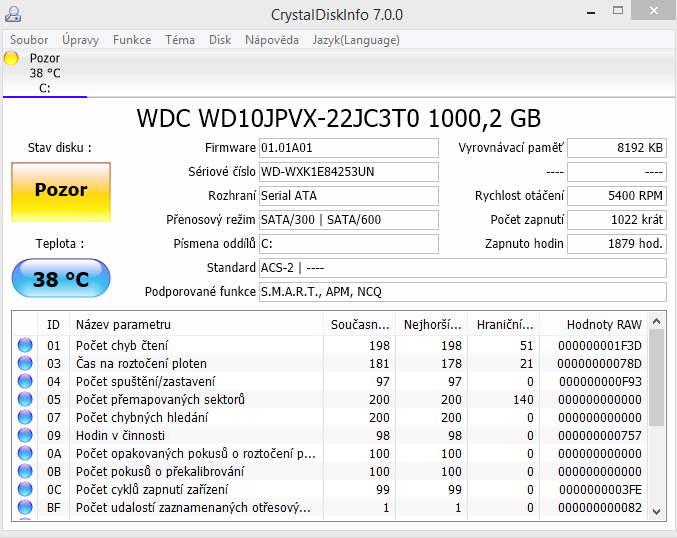The height and width of the screenshot is (538, 677).
Task: Select the row Počet chybných hledání
Action: click(330, 418)
